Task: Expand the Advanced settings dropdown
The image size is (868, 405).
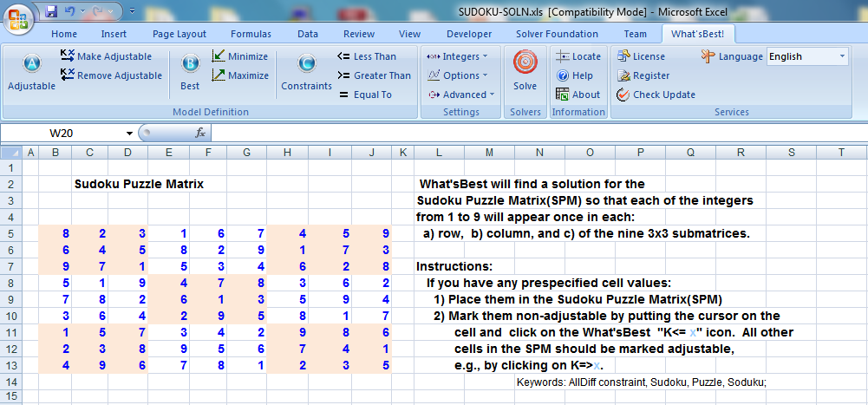Action: tap(460, 95)
